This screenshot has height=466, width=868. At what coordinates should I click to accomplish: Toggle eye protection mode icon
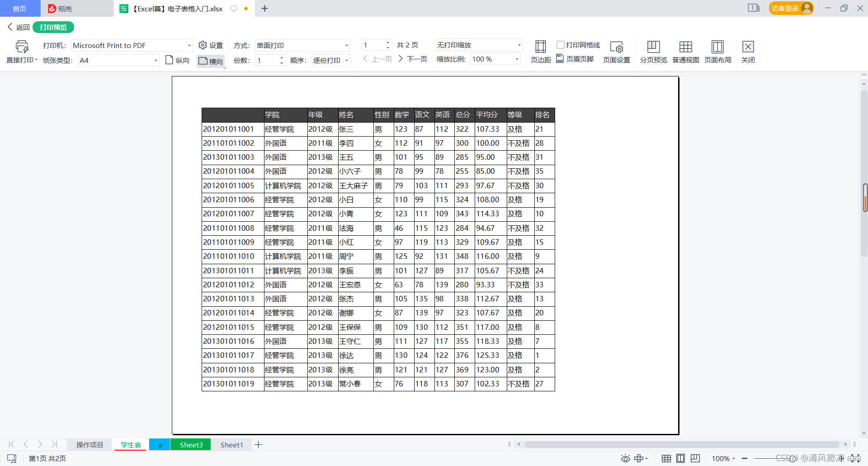[x=625, y=458]
